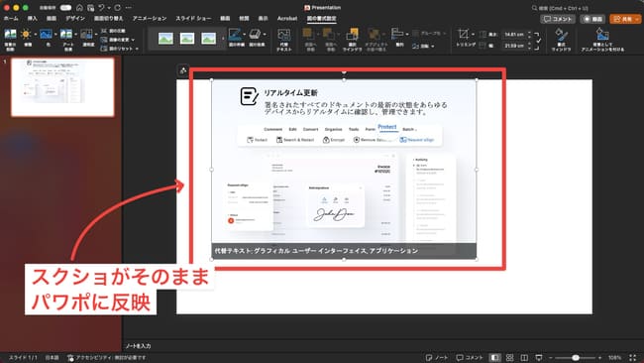Open the Share button dropdown arrow
This screenshot has height=363, width=644.
(637, 19)
